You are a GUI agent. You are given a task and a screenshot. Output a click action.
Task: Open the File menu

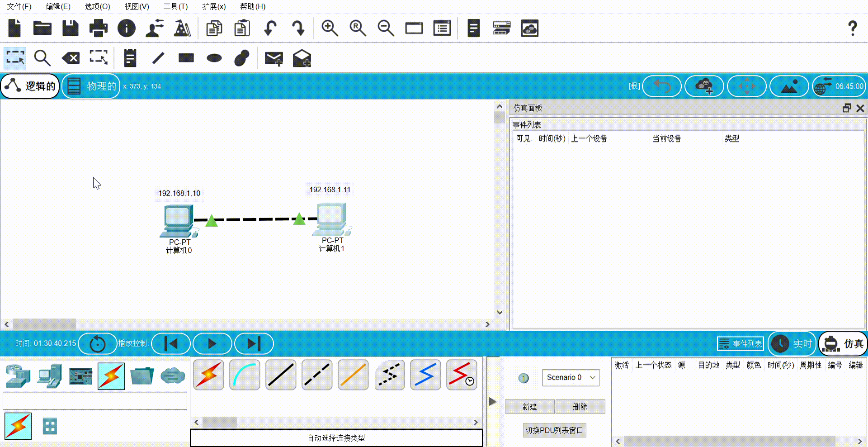click(19, 6)
